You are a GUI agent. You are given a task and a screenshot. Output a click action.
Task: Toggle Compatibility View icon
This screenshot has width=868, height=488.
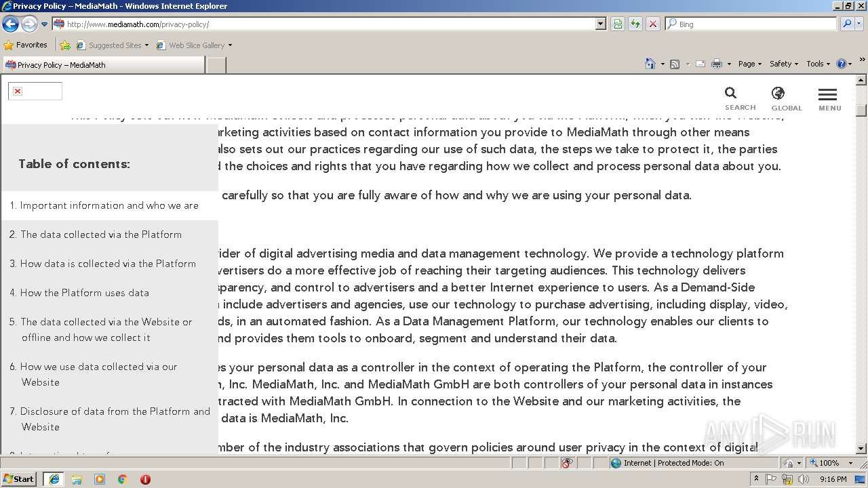click(618, 24)
